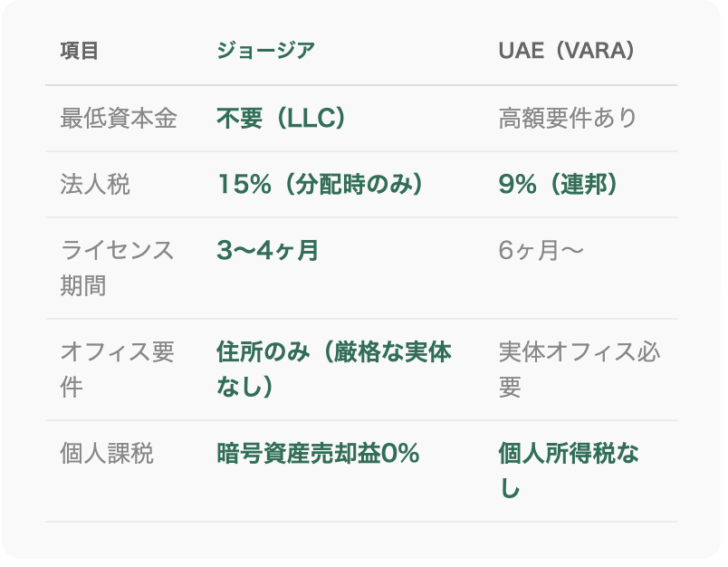Select the ライセンス期間 row label
The image size is (728, 567).
(x=117, y=268)
